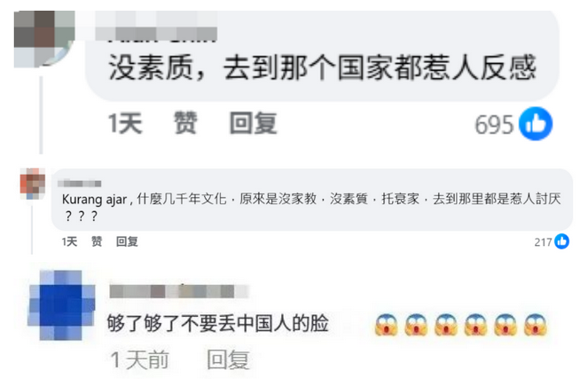Click the 没素质，去到那个国家 comment bubble
This screenshot has width=588, height=379.
pyautogui.click(x=322, y=56)
